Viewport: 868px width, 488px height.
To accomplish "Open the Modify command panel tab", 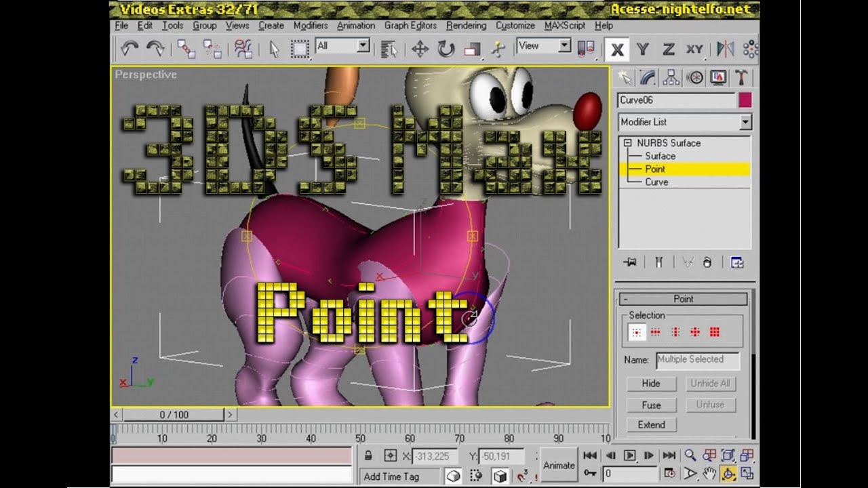I will coord(648,77).
